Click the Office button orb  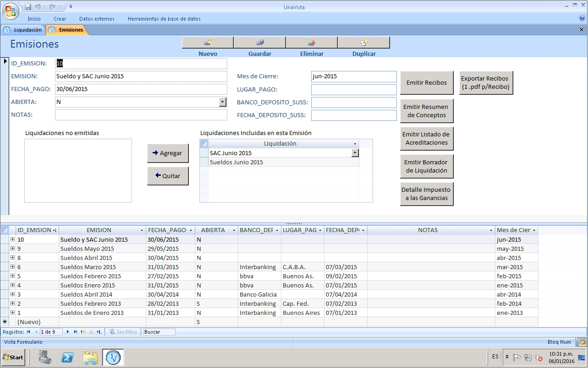click(11, 10)
